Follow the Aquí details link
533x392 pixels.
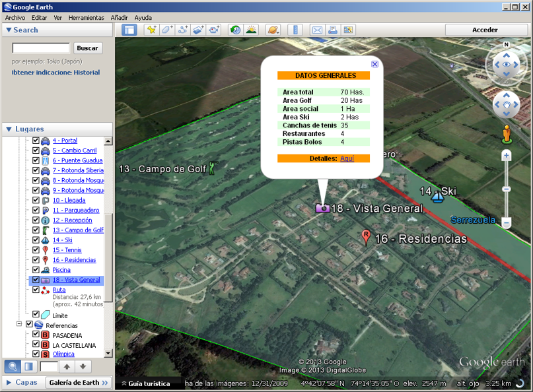click(347, 158)
